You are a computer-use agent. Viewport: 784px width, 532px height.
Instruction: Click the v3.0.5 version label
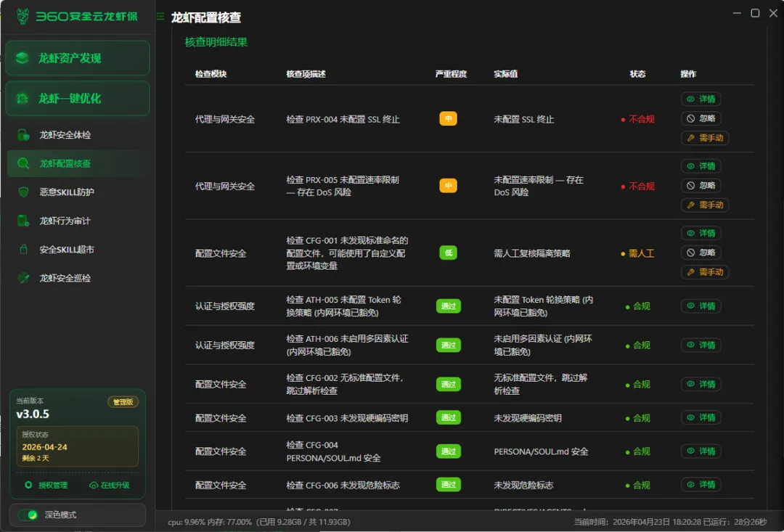33,414
